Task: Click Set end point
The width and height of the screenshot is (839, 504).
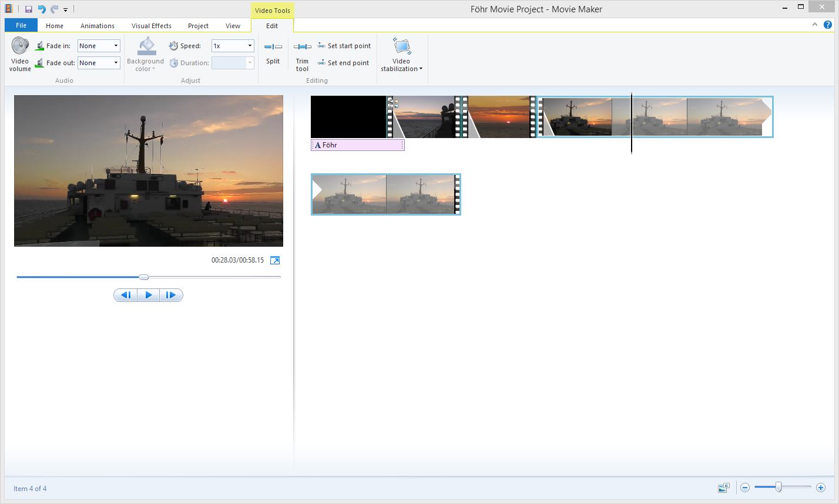Action: (344, 63)
